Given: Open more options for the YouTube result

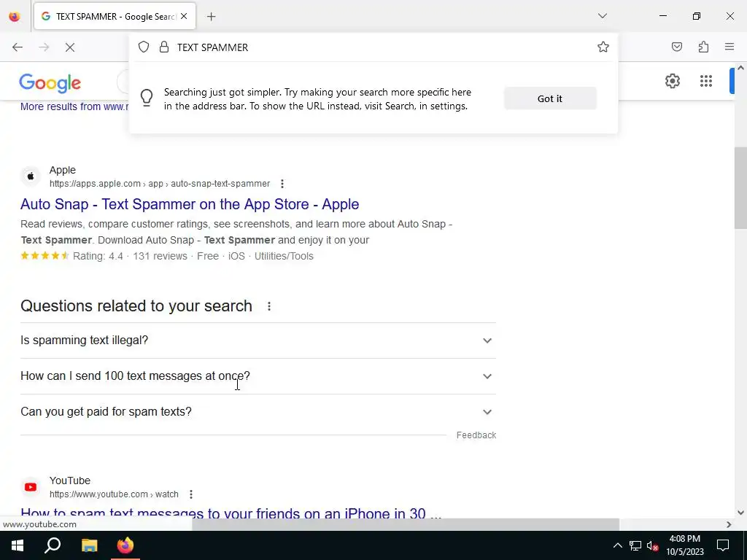Looking at the screenshot, I should [191, 494].
